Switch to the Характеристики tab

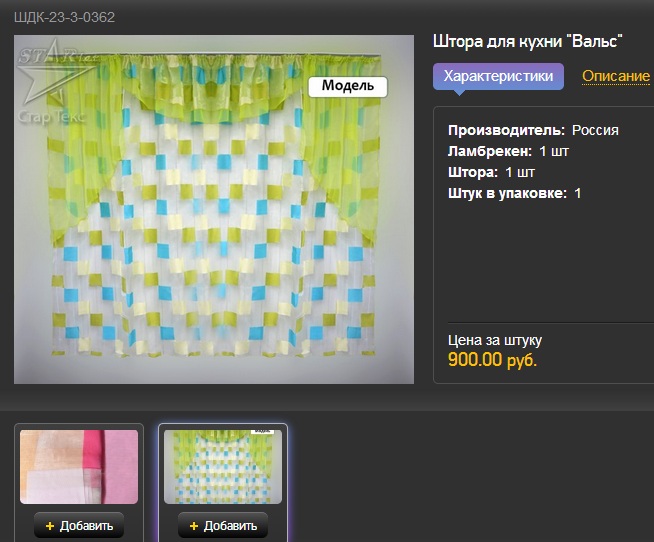click(498, 76)
